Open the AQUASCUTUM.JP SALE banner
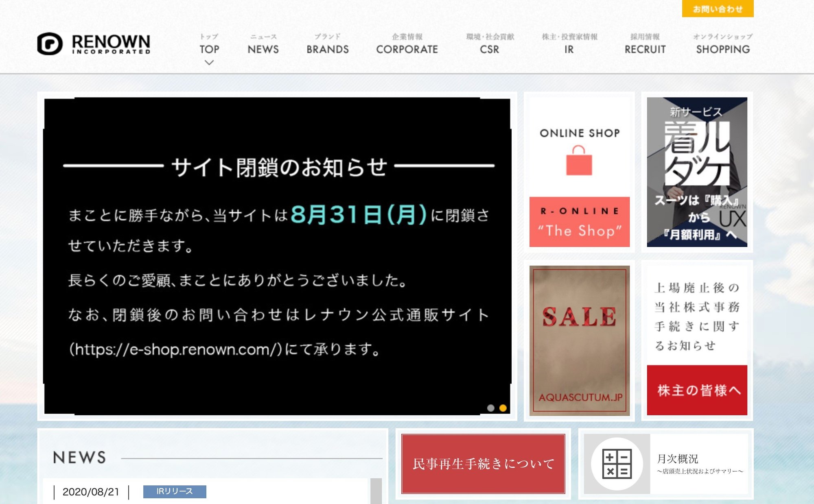814x504 pixels. click(579, 340)
